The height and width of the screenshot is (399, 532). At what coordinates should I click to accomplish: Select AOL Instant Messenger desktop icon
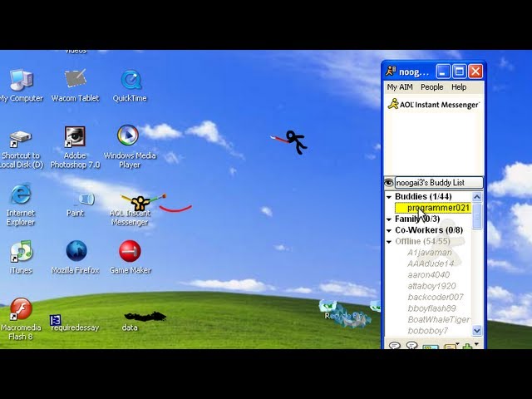click(x=140, y=203)
